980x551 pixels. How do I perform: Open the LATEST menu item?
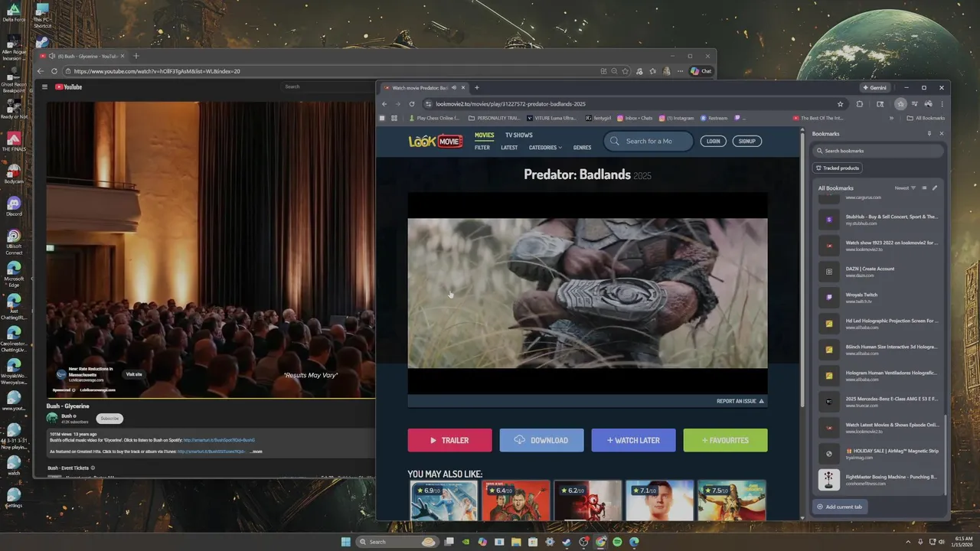coord(509,148)
